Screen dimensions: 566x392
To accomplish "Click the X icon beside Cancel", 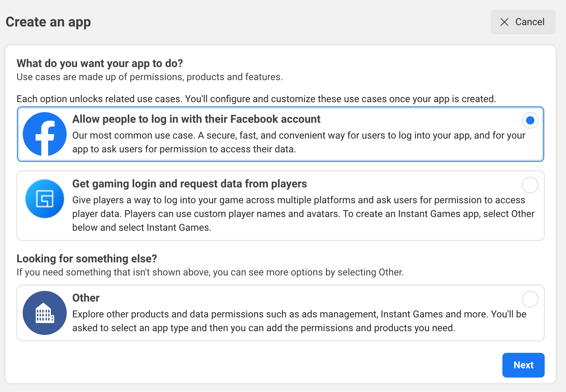I will tap(504, 22).
